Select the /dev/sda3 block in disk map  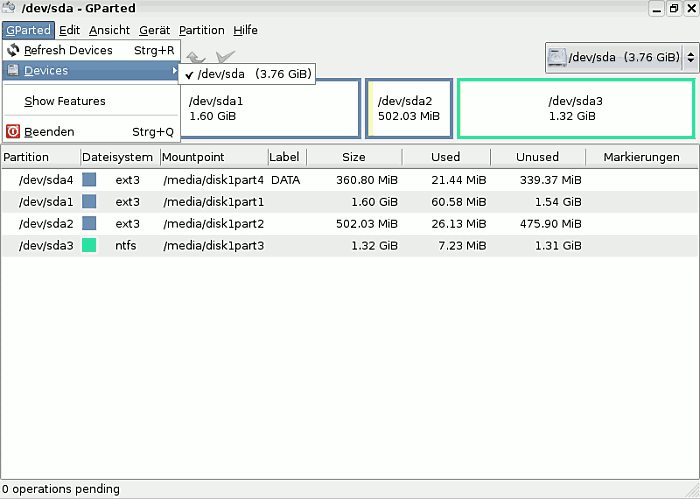coord(575,108)
